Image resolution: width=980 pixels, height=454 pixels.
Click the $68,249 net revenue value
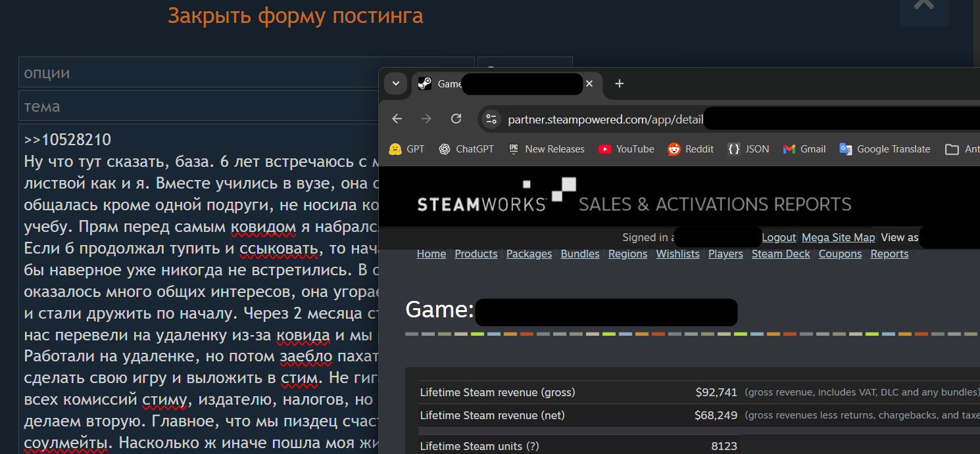click(x=716, y=415)
